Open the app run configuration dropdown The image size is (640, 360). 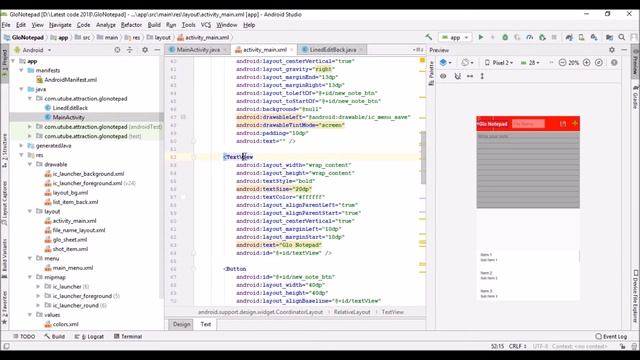455,37
